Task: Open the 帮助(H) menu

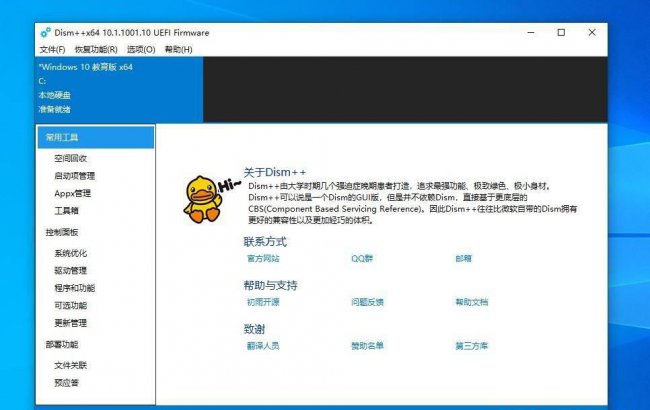Action: (178, 49)
